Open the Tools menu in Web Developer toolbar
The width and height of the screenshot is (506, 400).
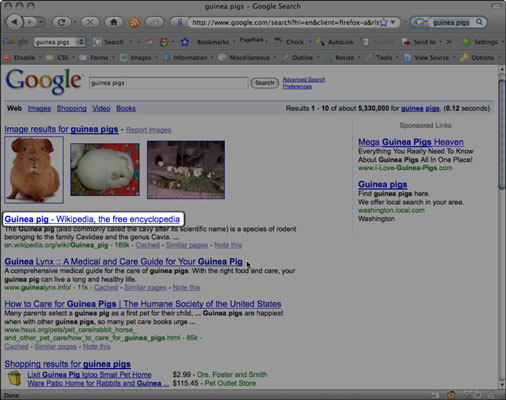pos(381,58)
